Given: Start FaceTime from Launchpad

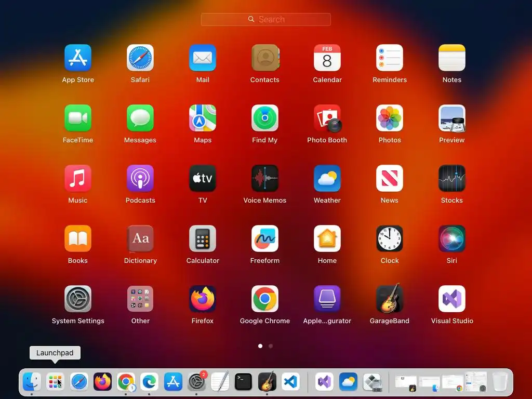Looking at the screenshot, I should 78,118.
